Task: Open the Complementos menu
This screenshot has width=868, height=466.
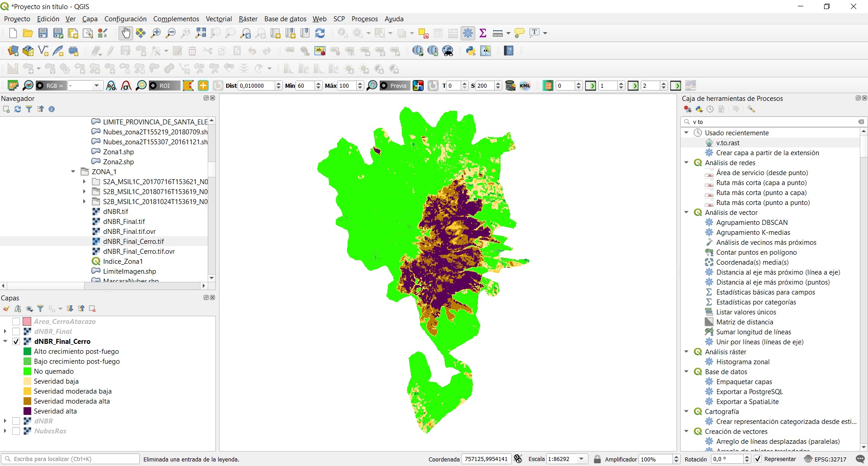Action: 176,19
